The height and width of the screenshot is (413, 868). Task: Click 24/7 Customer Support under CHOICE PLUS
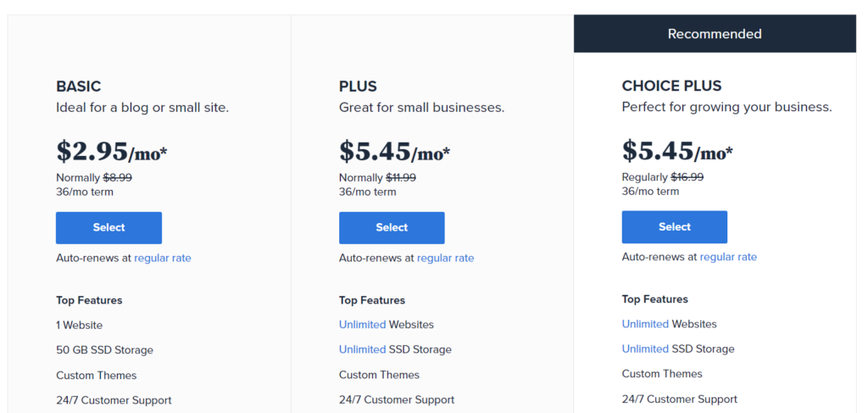[679, 399]
